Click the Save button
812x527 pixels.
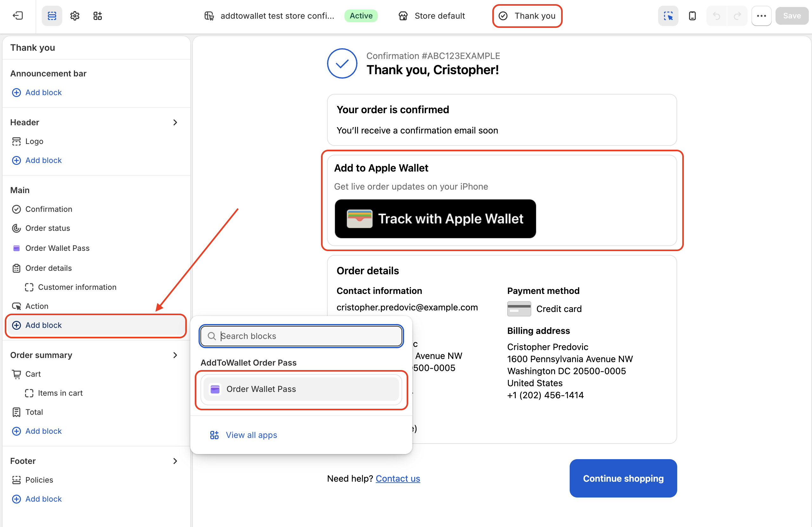pos(792,16)
